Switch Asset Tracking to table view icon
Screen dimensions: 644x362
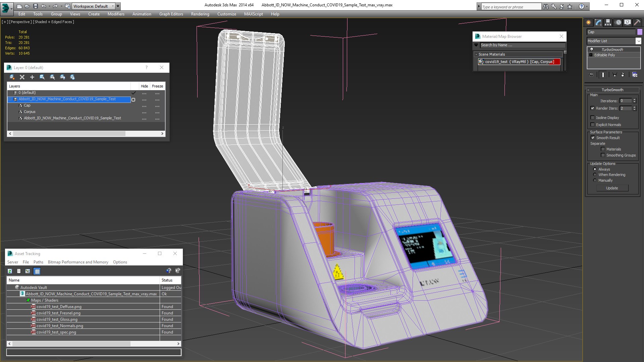pos(37,271)
